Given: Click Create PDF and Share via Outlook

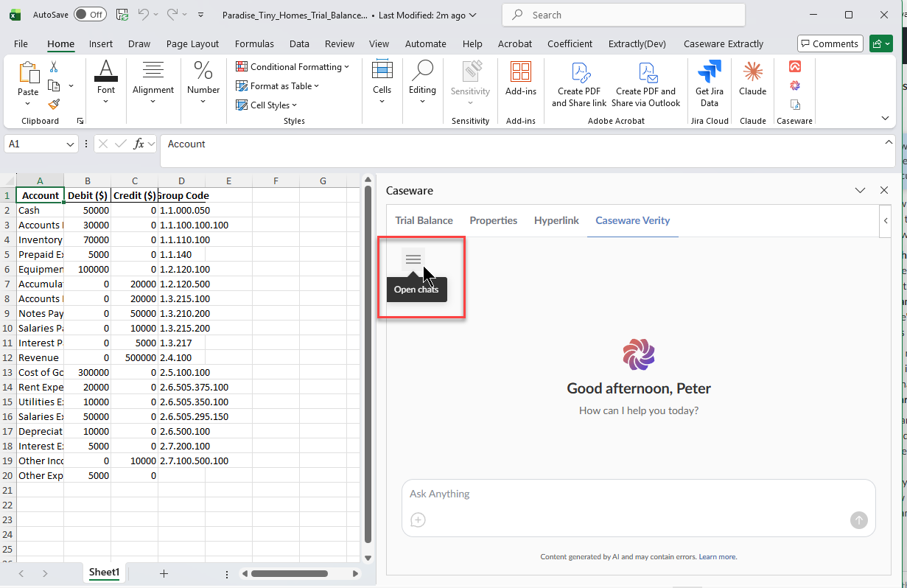Looking at the screenshot, I should point(646,85).
